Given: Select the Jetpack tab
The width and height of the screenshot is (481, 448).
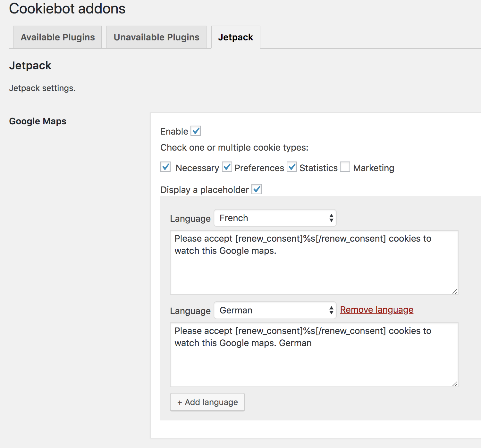Looking at the screenshot, I should point(235,37).
